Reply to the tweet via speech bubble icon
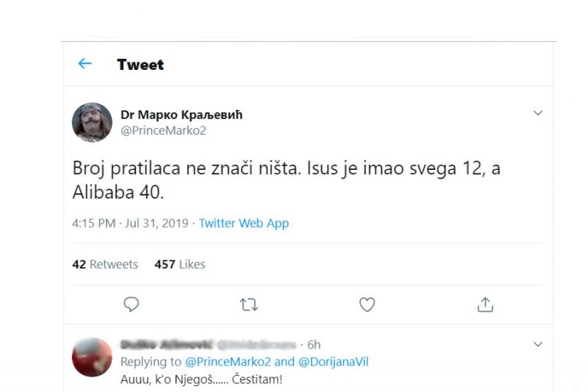Viewport: 588px width, 392px height. click(x=132, y=304)
